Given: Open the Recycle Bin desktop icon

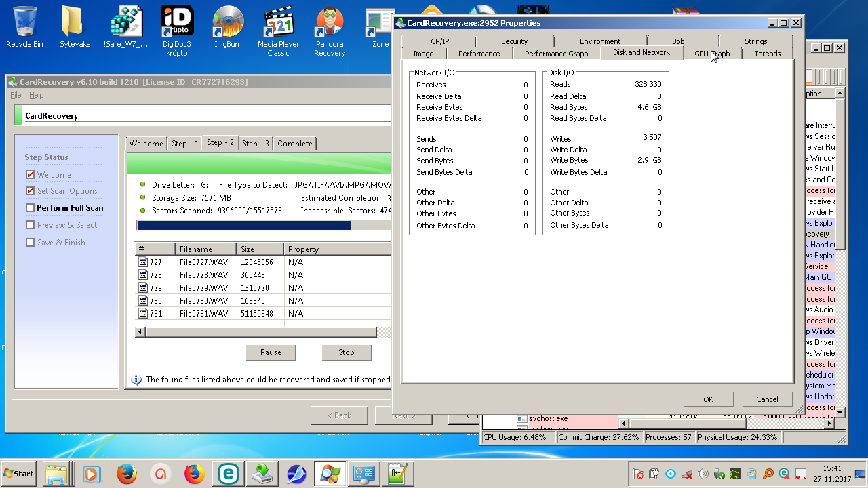Looking at the screenshot, I should 24,27.
